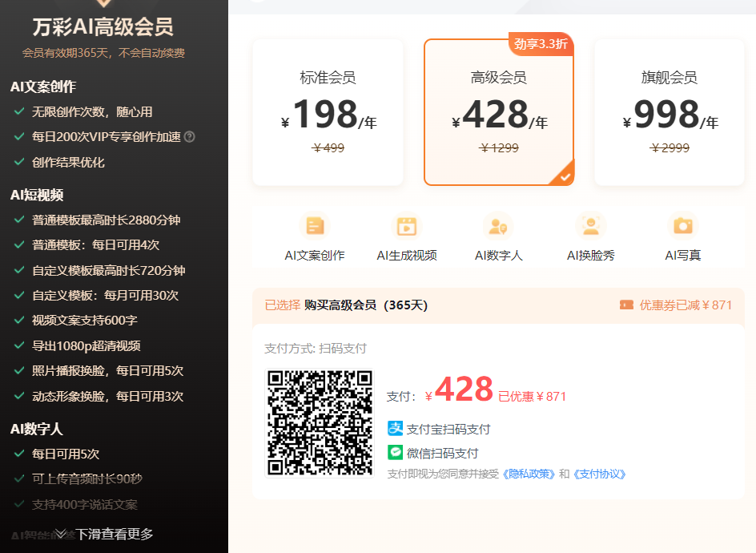Click 微信扫码支付 label
This screenshot has height=553, width=756.
click(443, 453)
